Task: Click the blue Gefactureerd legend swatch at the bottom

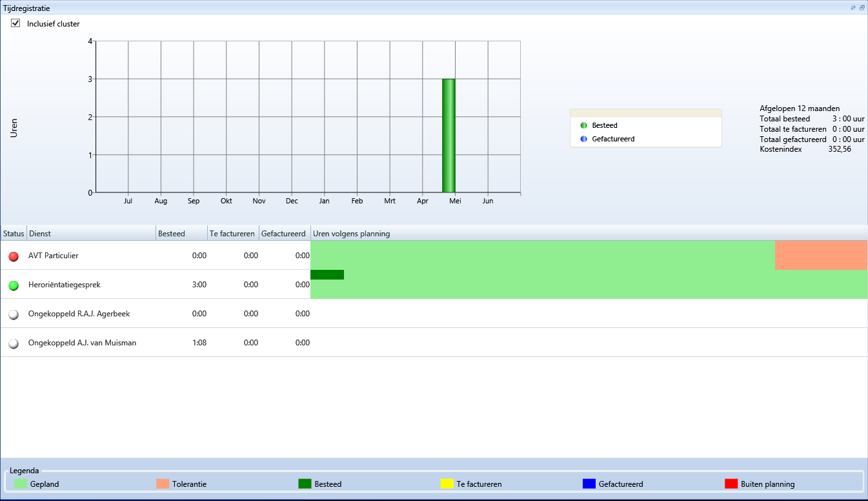Action: click(589, 484)
